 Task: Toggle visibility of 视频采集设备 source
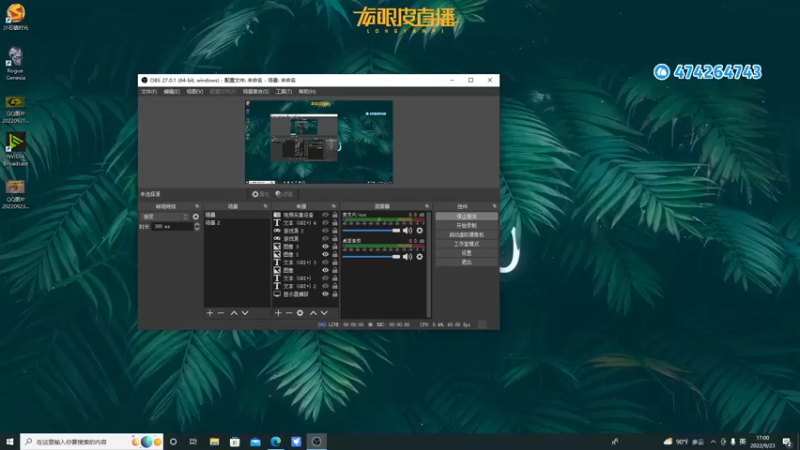(x=325, y=215)
